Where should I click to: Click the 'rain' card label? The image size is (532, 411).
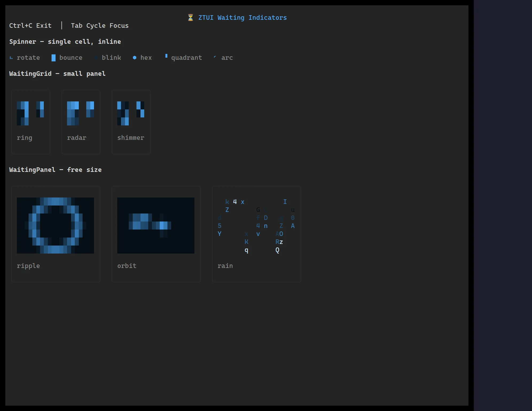pyautogui.click(x=225, y=266)
